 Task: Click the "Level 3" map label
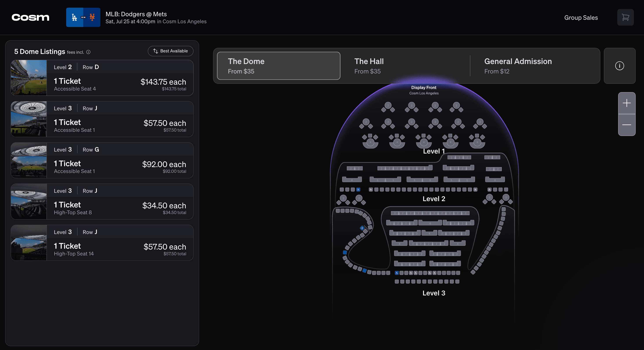[x=434, y=293]
